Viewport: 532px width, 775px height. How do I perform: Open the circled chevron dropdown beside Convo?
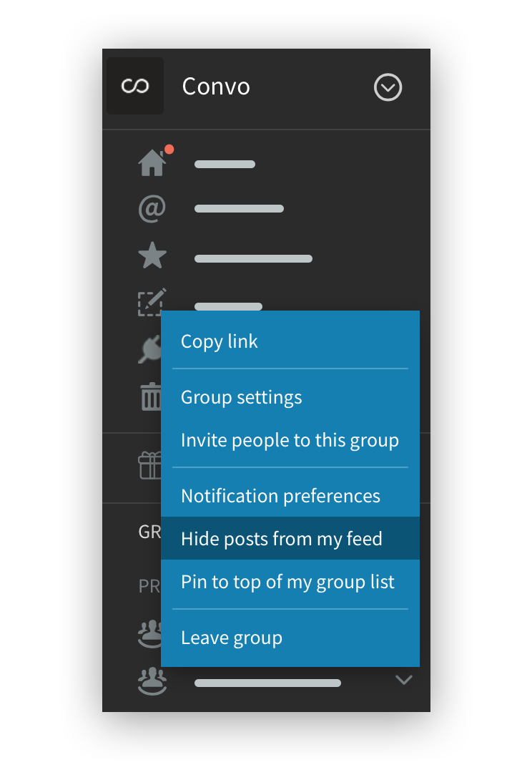coord(388,87)
